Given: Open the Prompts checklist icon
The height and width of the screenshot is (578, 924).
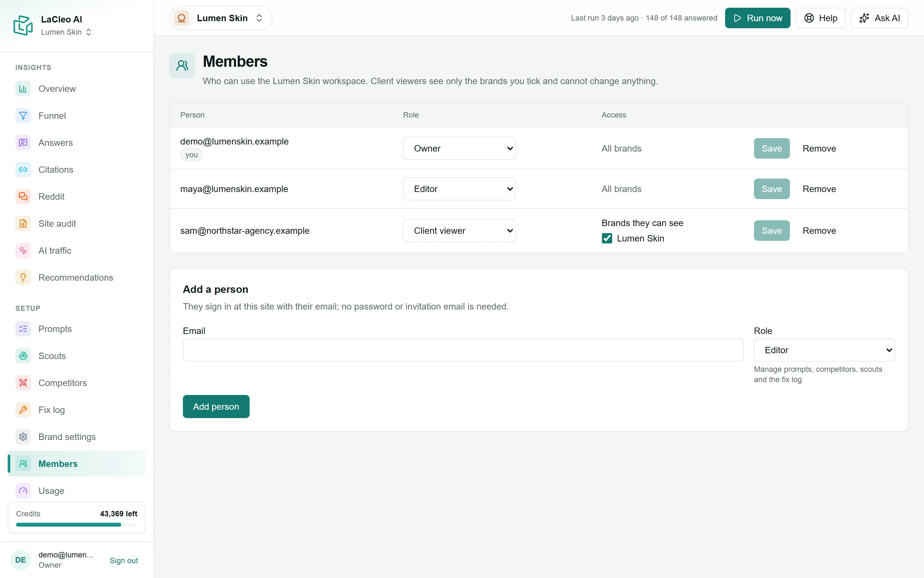Looking at the screenshot, I should click(23, 329).
